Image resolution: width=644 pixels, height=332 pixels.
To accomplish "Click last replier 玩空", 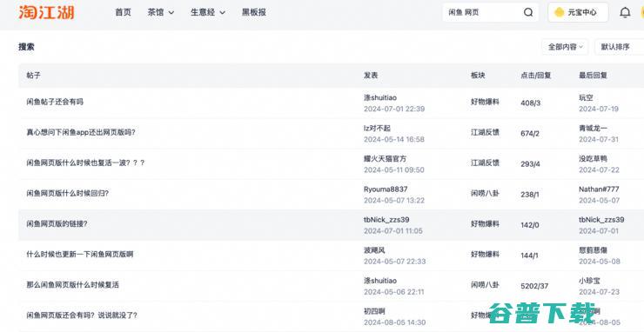I will 586,97.
